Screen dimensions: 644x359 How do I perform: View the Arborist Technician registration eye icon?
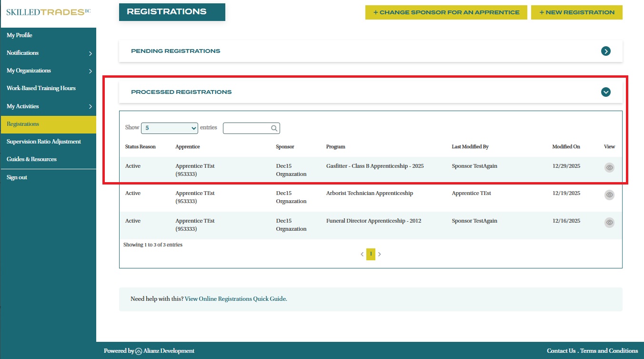point(609,195)
